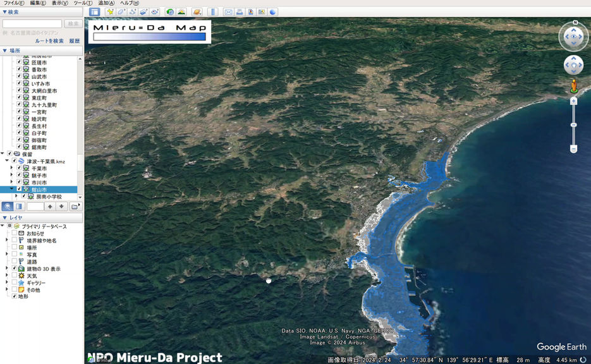Screen dimensions: 591x364
Task: Select 市川市 in places tree
Action: click(x=39, y=183)
